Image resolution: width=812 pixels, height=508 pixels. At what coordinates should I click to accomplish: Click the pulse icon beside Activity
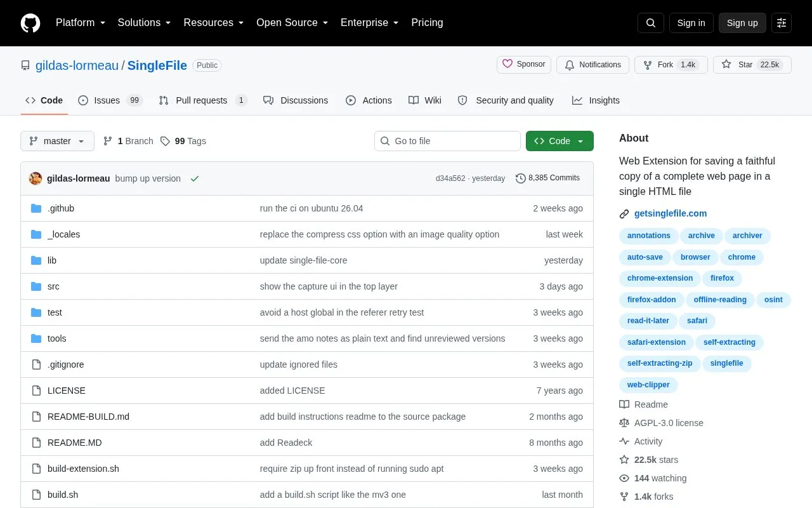click(x=624, y=441)
